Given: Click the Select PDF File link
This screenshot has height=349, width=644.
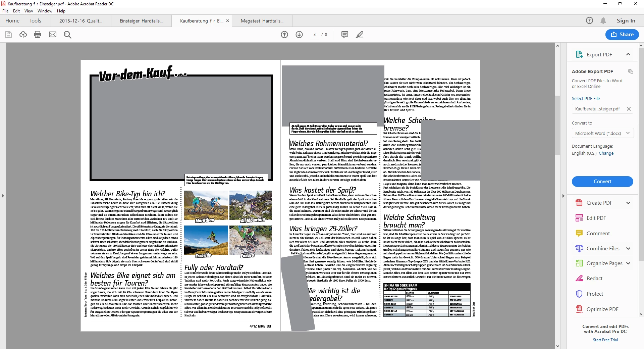Looking at the screenshot, I should coord(586,98).
